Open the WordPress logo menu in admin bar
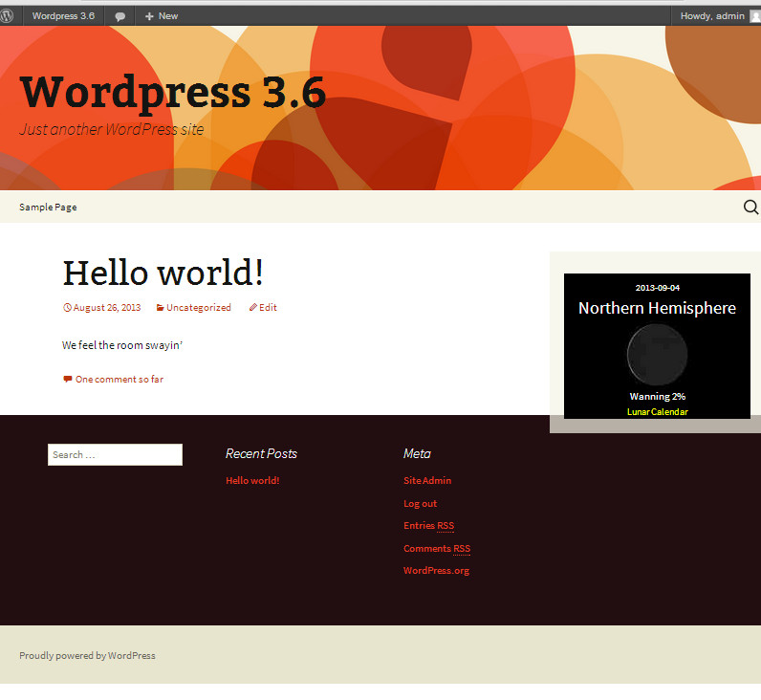Image resolution: width=761 pixels, height=700 pixels. (x=7, y=16)
